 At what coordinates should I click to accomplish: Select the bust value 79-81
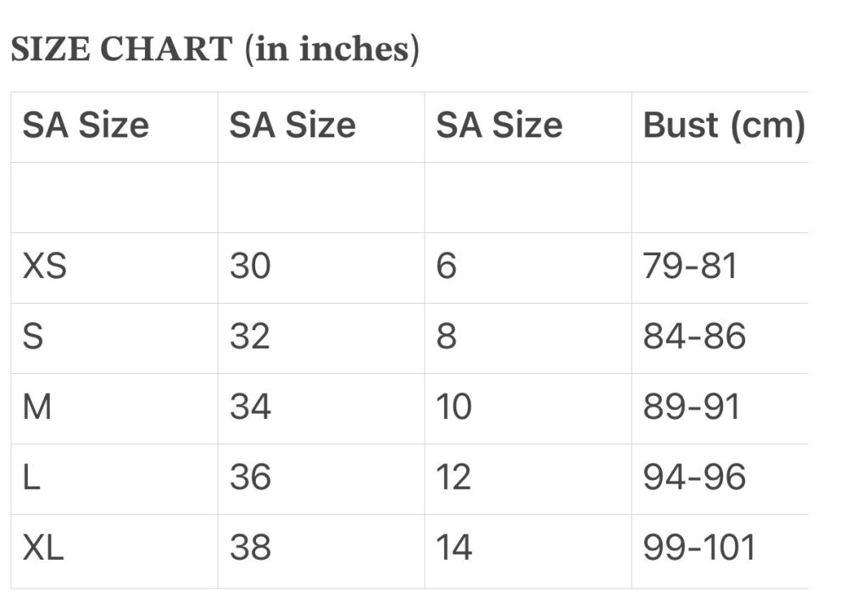pos(691,266)
